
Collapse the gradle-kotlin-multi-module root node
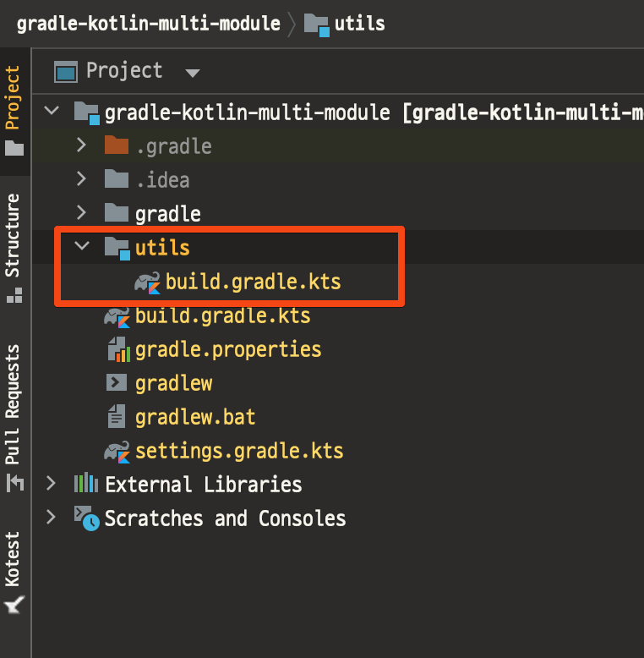point(52,111)
